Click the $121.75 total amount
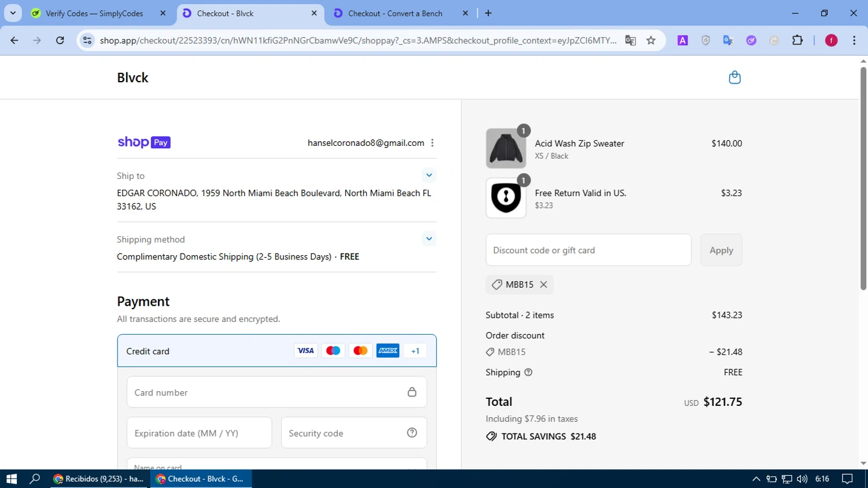This screenshot has height=488, width=868. (723, 402)
